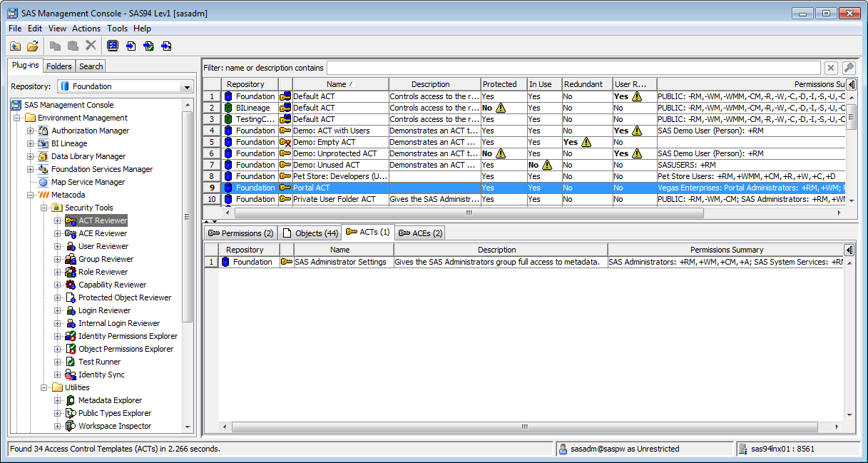This screenshot has width=868, height=463.
Task: Expand the Data Library Manager node
Action: pyautogui.click(x=31, y=156)
